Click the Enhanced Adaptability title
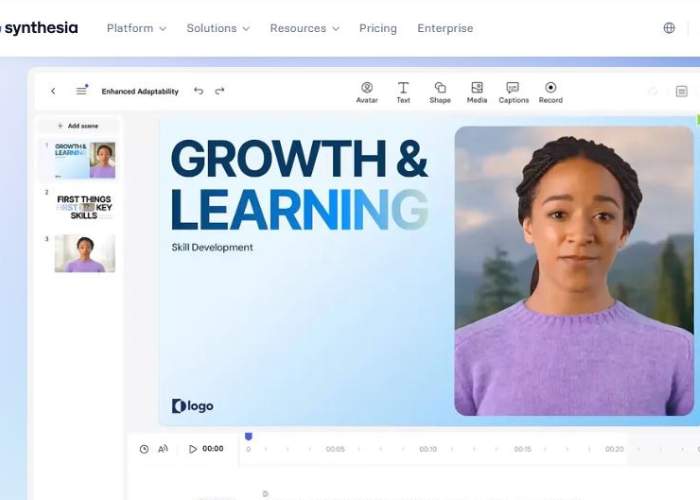This screenshot has height=500, width=700. coord(140,91)
